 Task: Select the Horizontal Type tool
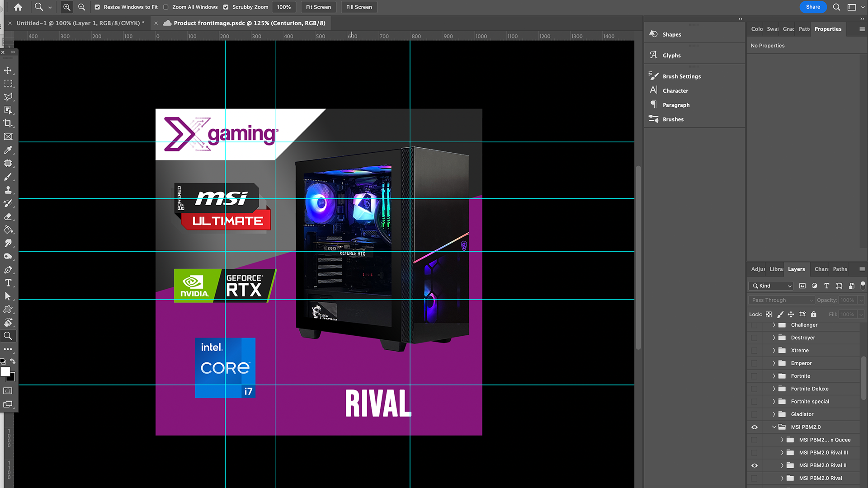(x=8, y=283)
